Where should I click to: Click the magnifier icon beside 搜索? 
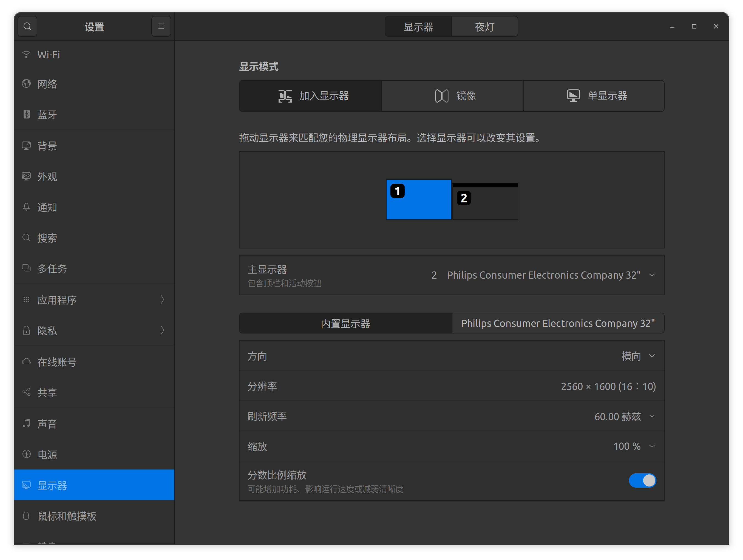point(26,238)
